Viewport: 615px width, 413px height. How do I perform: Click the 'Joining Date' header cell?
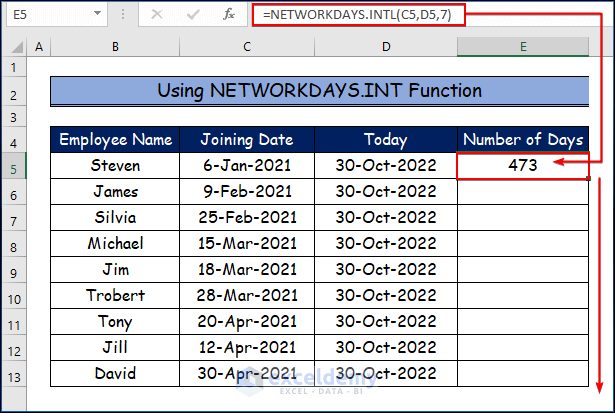(x=247, y=139)
